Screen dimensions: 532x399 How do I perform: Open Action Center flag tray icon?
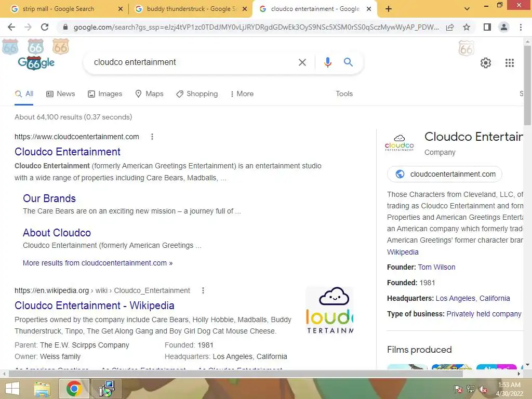(x=458, y=389)
